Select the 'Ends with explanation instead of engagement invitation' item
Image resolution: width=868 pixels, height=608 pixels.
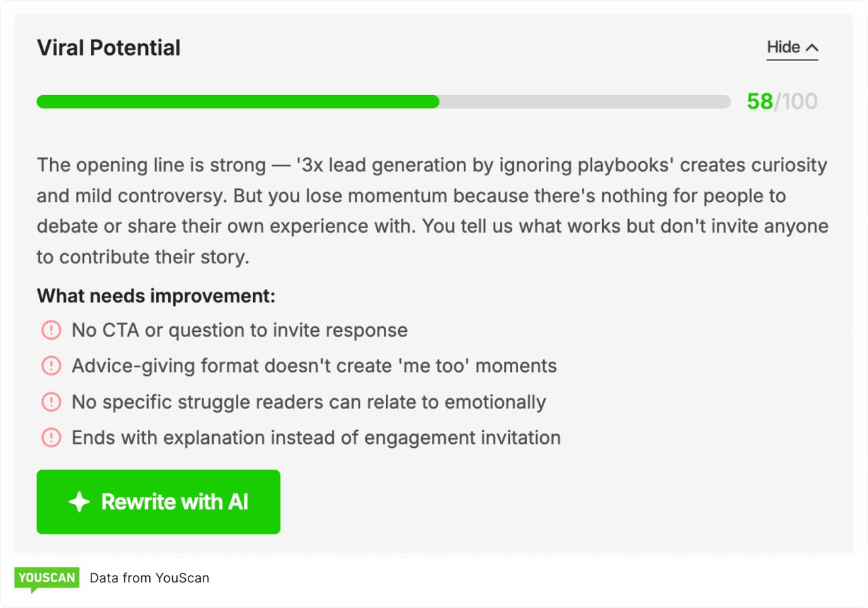coord(315,438)
